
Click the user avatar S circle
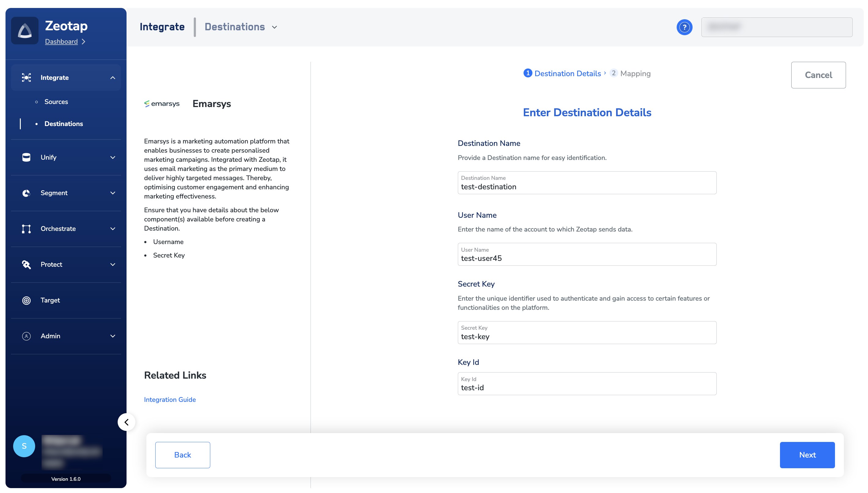pyautogui.click(x=24, y=446)
